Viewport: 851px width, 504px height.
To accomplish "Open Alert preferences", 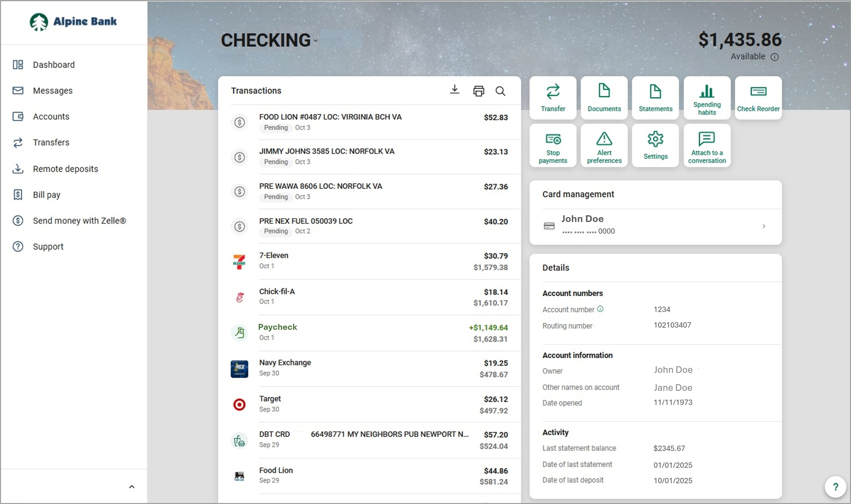I will (604, 145).
